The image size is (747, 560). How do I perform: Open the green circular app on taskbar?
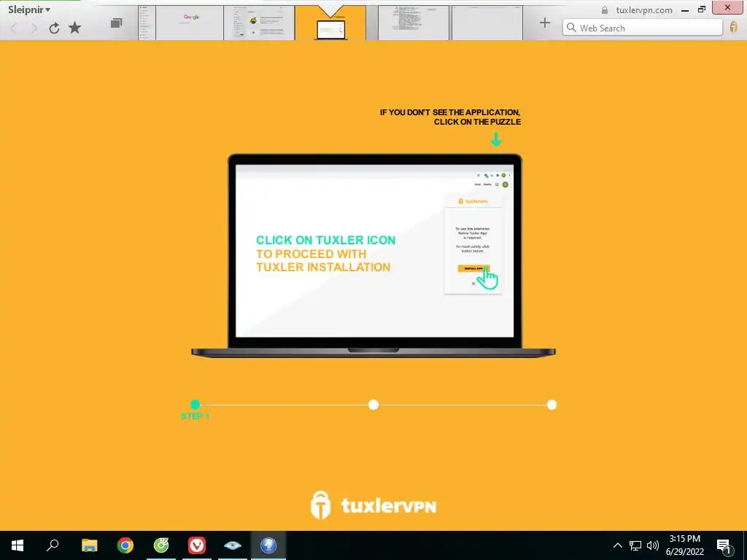click(161, 545)
